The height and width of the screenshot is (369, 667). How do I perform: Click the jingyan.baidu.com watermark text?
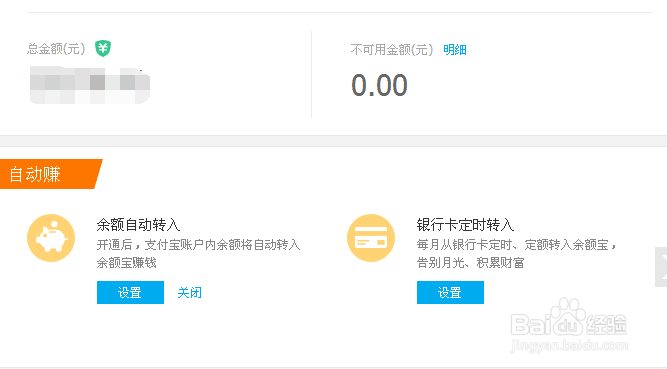[x=570, y=345]
